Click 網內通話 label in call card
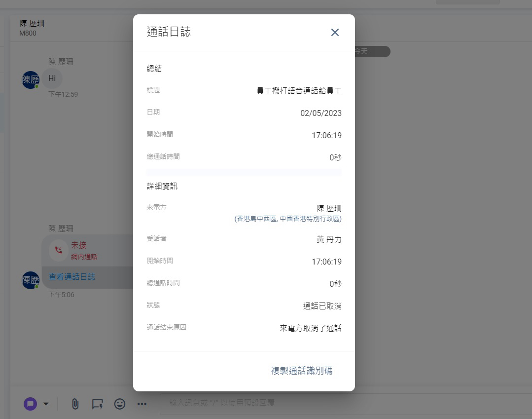The width and height of the screenshot is (532, 419). tap(84, 257)
